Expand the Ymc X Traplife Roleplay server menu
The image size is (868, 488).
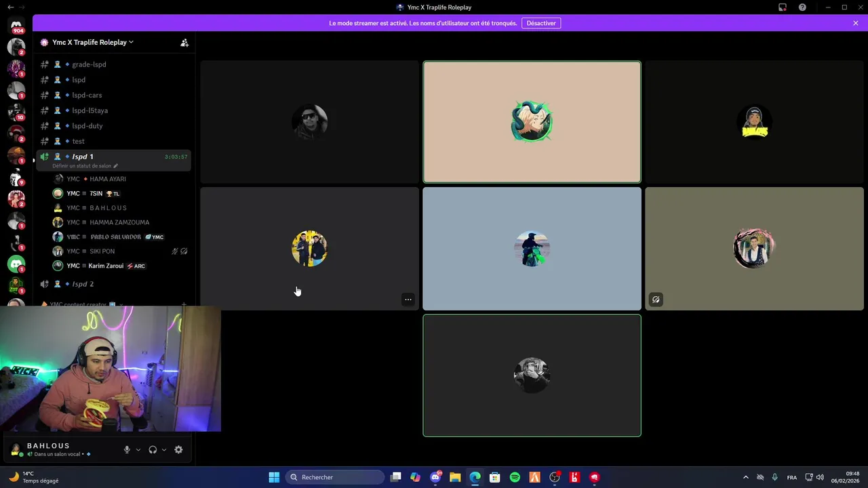pyautogui.click(x=93, y=42)
